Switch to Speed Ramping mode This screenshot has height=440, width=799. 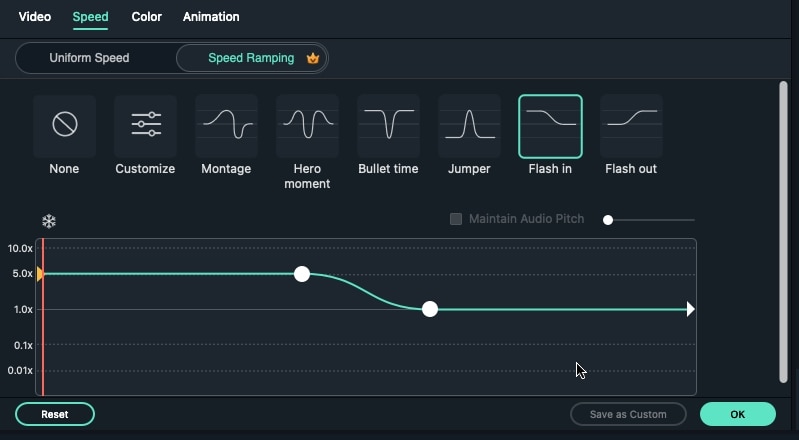pyautogui.click(x=251, y=58)
